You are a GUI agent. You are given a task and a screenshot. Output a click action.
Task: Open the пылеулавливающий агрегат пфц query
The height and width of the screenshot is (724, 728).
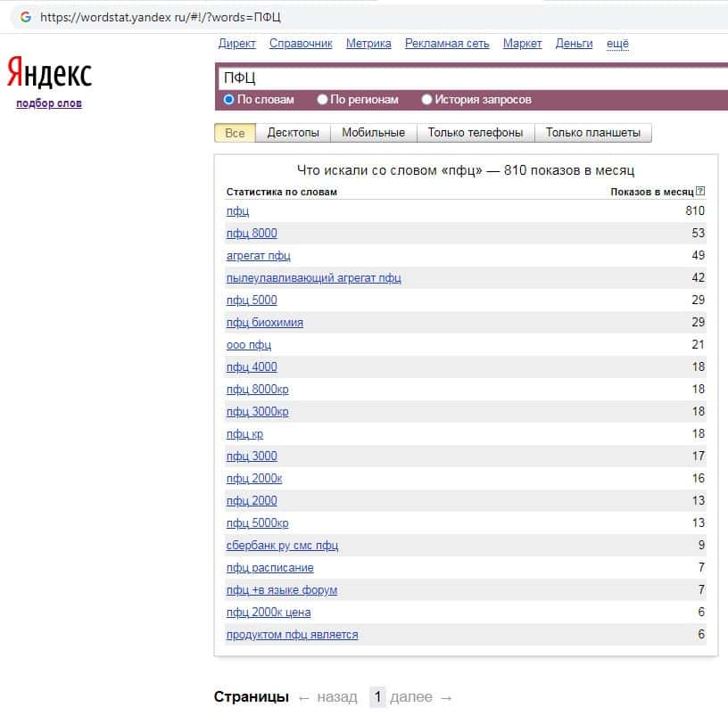pos(313,278)
